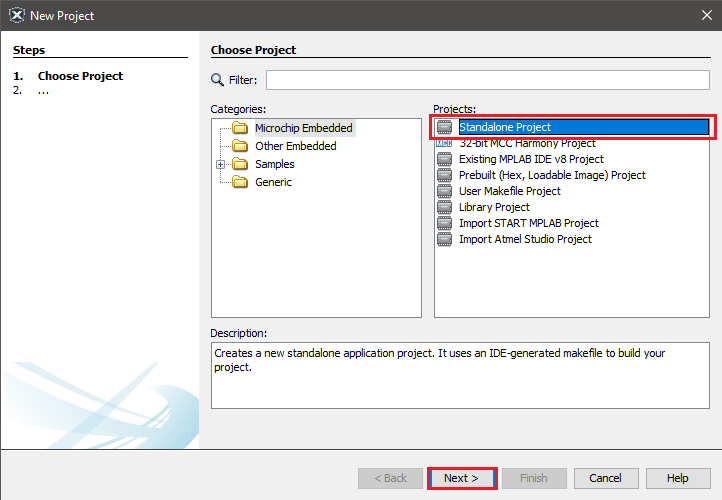Viewport: 722px width, 500px height.
Task: Select Library Project entry
Action: click(x=494, y=207)
